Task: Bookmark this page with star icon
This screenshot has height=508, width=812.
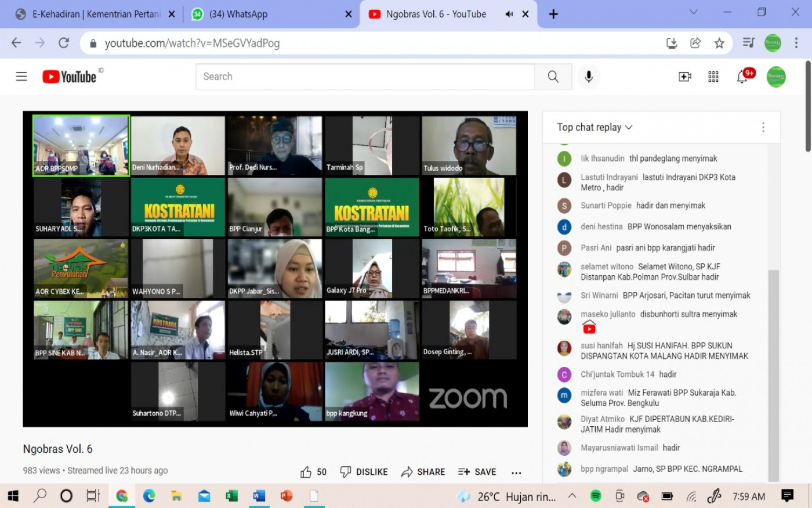Action: 719,43
